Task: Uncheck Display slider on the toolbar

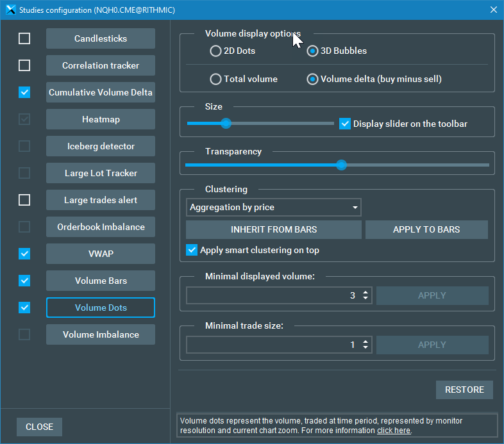Action: 345,124
